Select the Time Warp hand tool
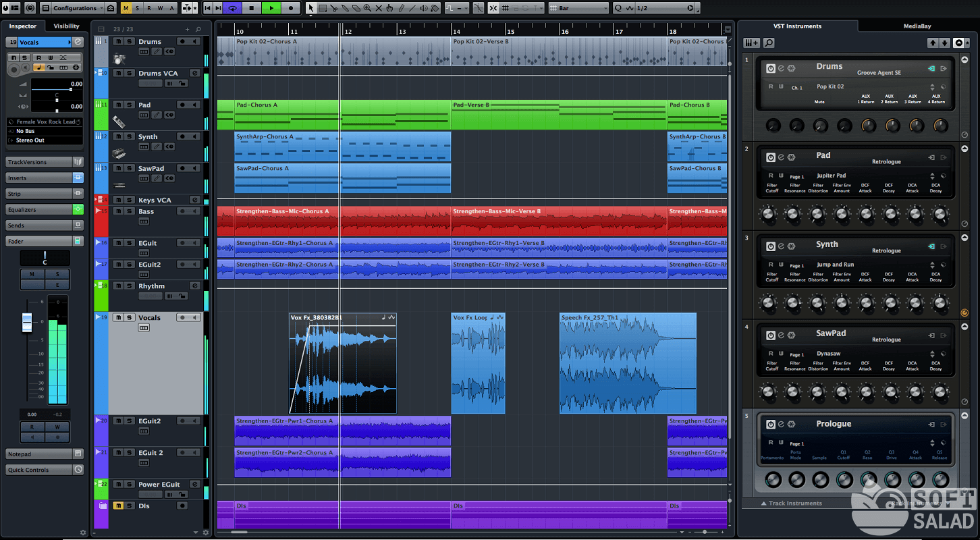This screenshot has height=540, width=980. [389, 8]
